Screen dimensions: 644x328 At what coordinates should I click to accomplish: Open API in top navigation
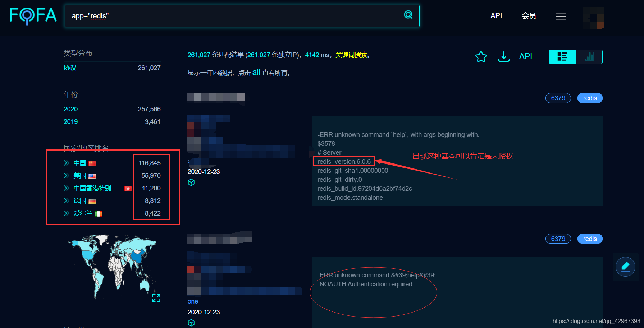click(496, 16)
